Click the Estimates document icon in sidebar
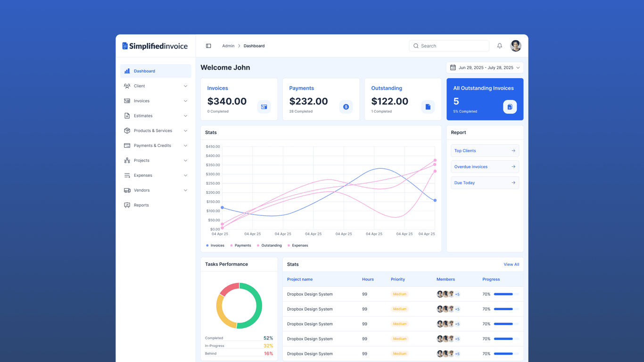644x362 pixels. 127,115
